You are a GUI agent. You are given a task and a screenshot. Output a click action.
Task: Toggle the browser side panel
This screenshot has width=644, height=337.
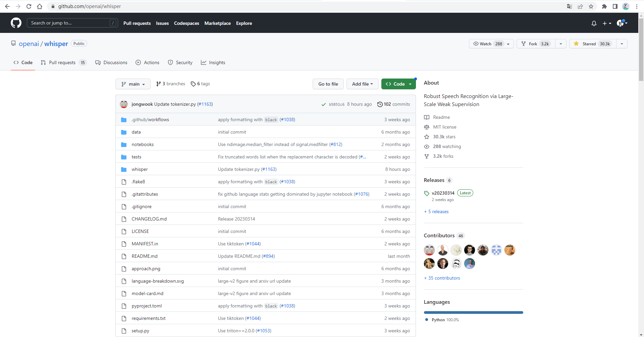615,6
